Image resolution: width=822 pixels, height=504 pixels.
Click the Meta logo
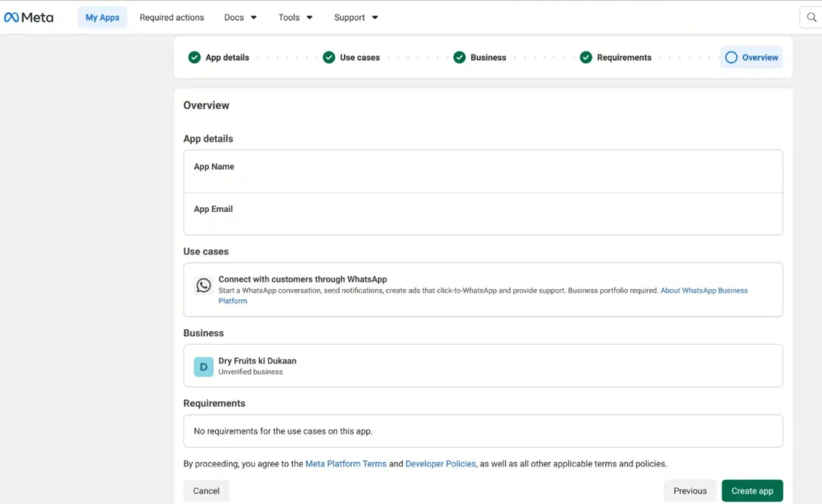(x=28, y=18)
